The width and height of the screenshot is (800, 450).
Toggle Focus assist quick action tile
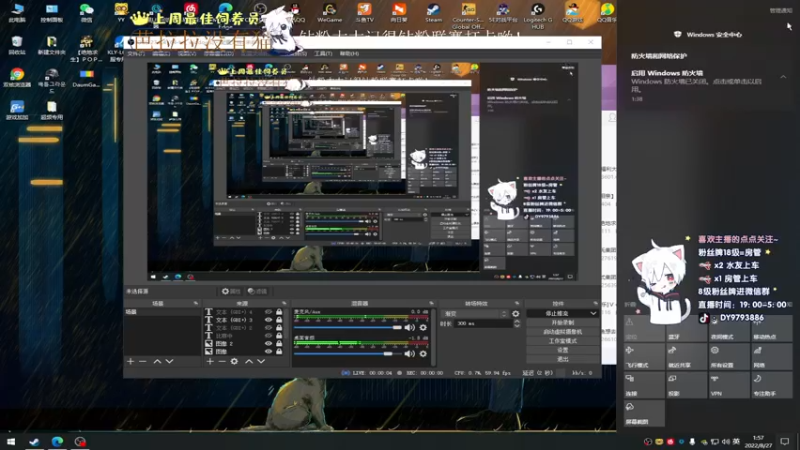point(771,385)
